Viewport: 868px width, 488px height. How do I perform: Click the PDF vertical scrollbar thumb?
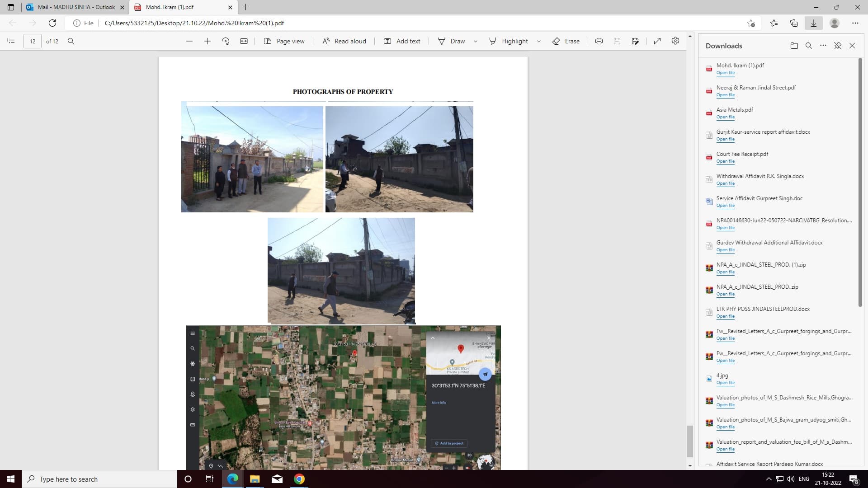pos(690,441)
